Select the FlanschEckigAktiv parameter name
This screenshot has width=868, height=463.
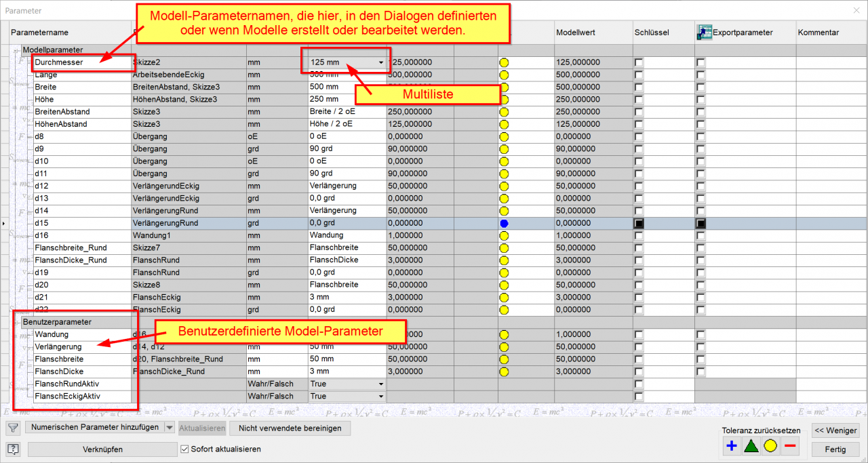82,397
